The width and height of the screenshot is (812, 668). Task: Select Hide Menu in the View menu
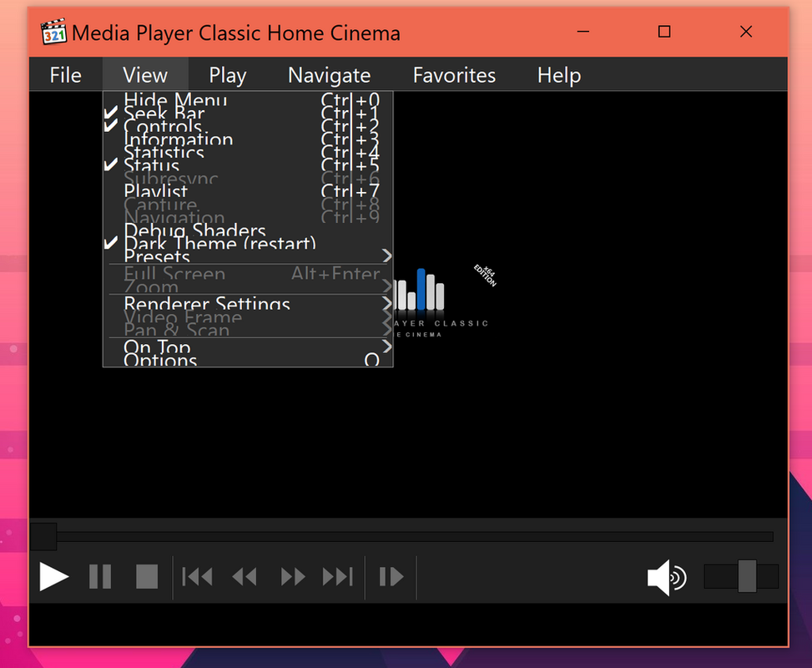point(248,99)
